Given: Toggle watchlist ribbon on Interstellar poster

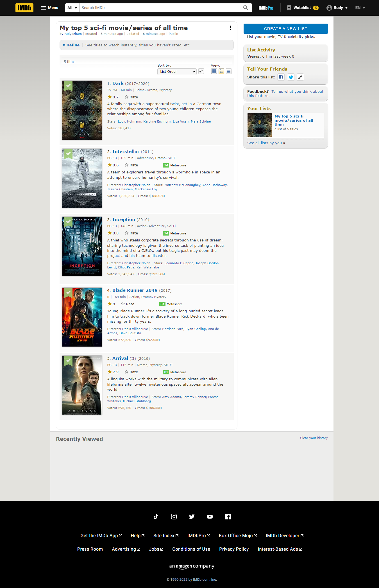Looking at the screenshot, I should [68, 153].
